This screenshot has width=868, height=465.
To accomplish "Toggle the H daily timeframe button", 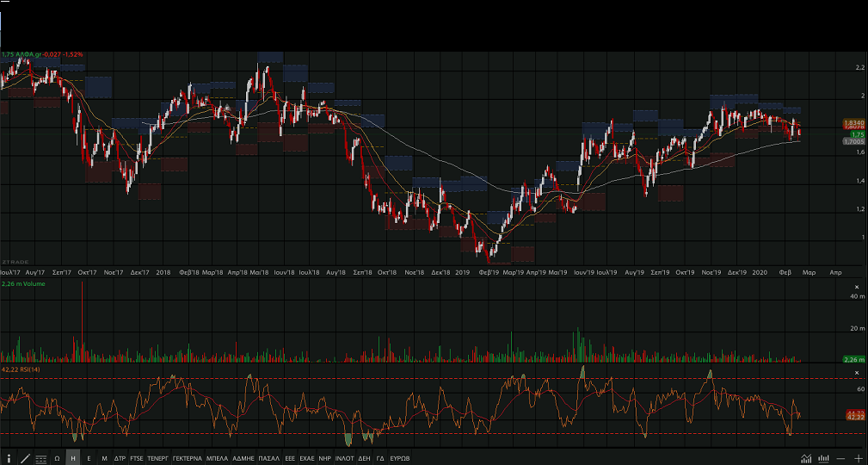I will tap(73, 459).
